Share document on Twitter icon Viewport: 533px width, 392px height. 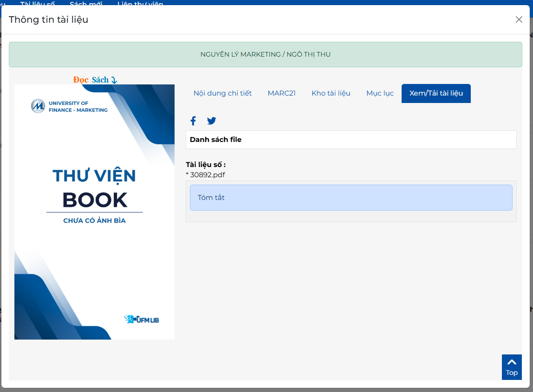point(211,121)
